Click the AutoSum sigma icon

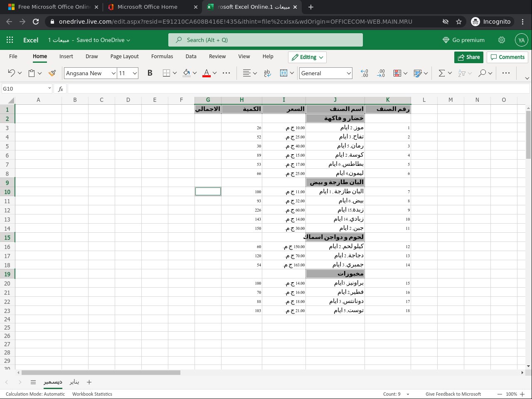[442, 73]
